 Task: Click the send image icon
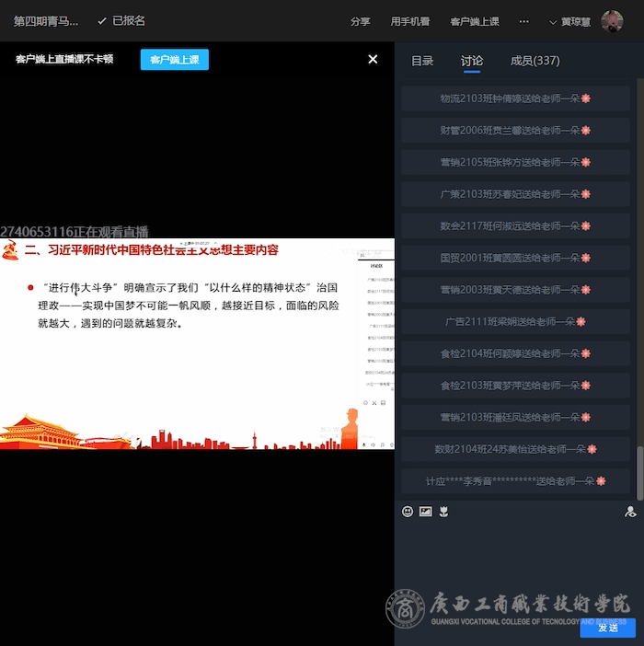point(425,512)
